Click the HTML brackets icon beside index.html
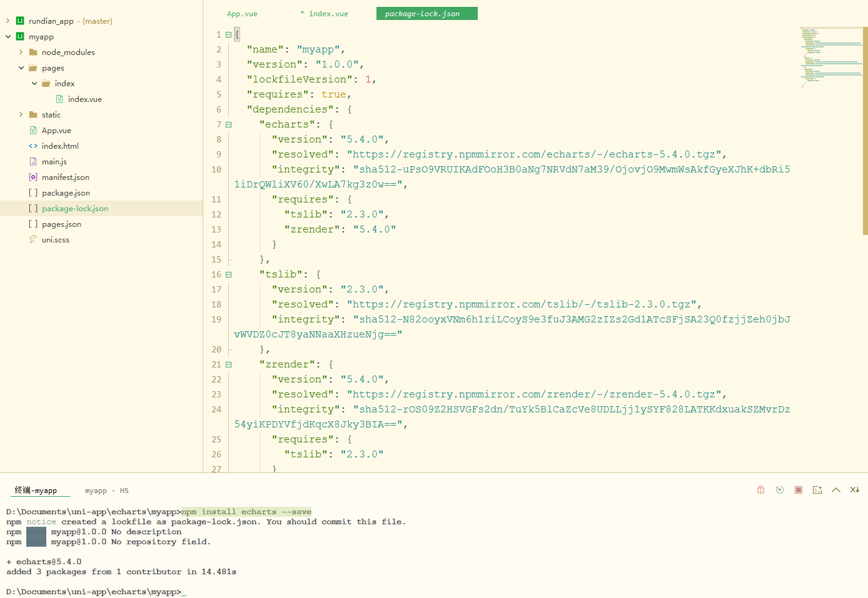This screenshot has height=598, width=868. [x=33, y=146]
